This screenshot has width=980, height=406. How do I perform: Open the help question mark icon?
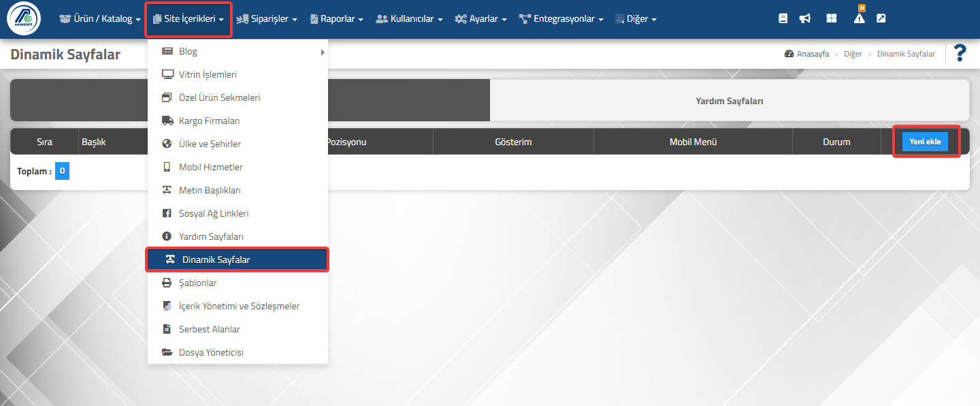coord(960,53)
